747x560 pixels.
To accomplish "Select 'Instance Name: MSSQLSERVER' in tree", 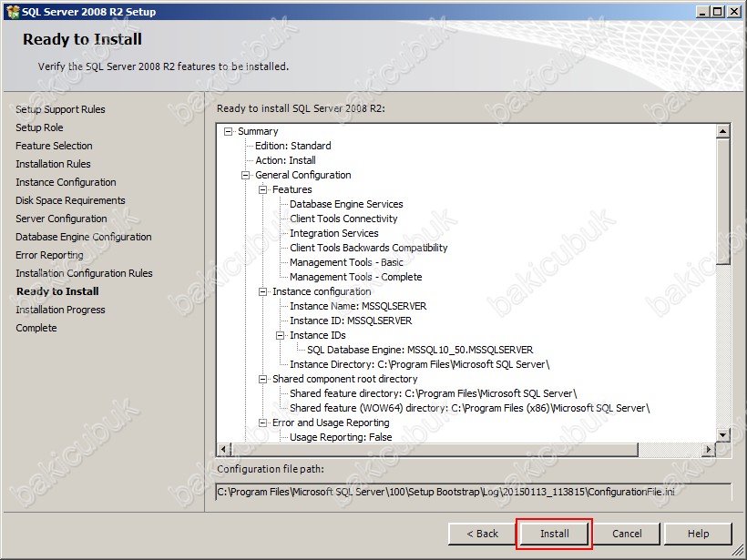I will click(x=358, y=306).
